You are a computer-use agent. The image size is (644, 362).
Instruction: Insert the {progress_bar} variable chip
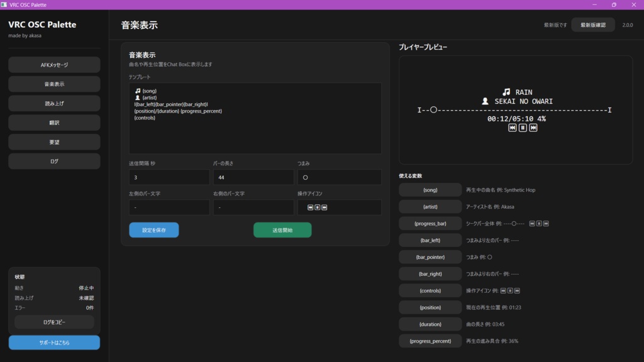[x=430, y=224]
